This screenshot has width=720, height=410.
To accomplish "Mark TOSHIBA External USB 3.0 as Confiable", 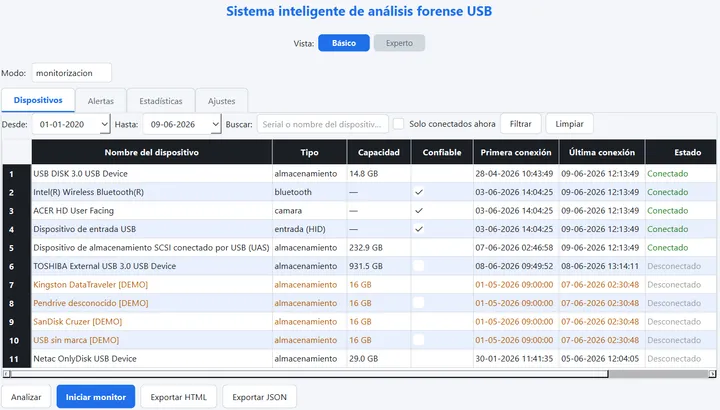I will tap(418, 266).
